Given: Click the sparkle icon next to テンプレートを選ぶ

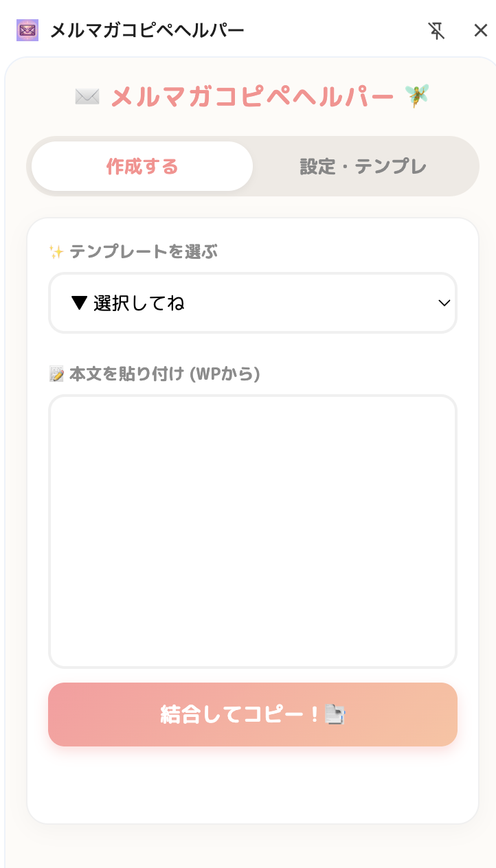Looking at the screenshot, I should [56, 252].
